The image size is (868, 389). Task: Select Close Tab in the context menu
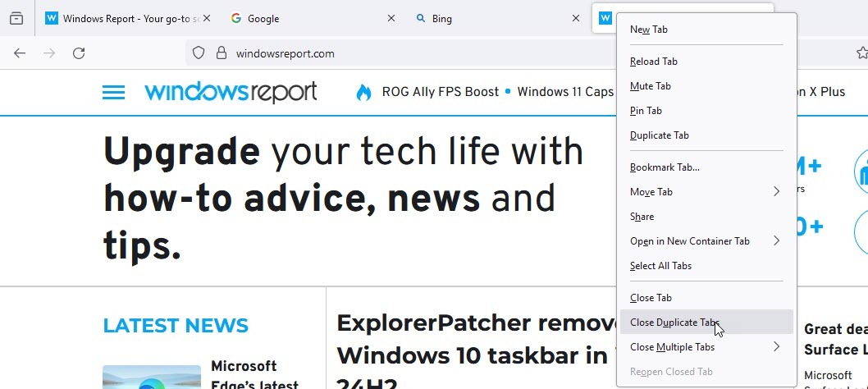coord(706,298)
